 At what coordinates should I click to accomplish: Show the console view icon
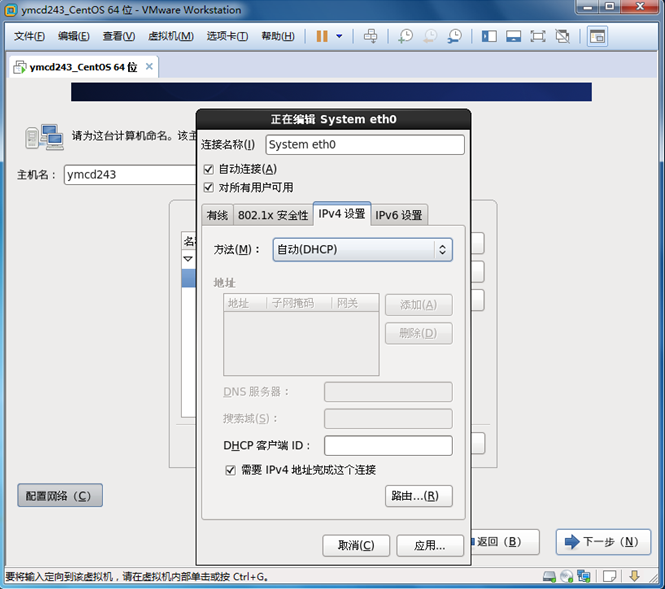coord(597,36)
